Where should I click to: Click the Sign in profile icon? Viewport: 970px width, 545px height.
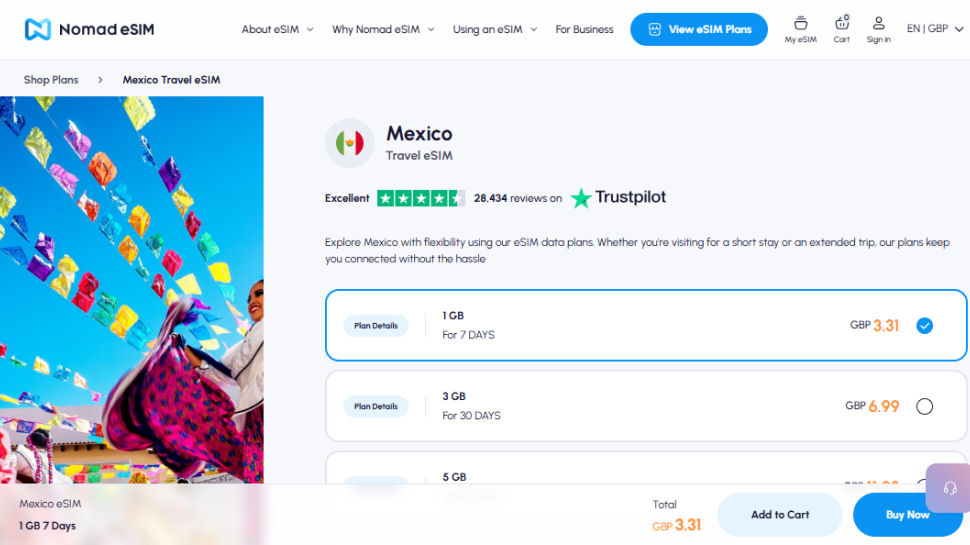pos(878,29)
